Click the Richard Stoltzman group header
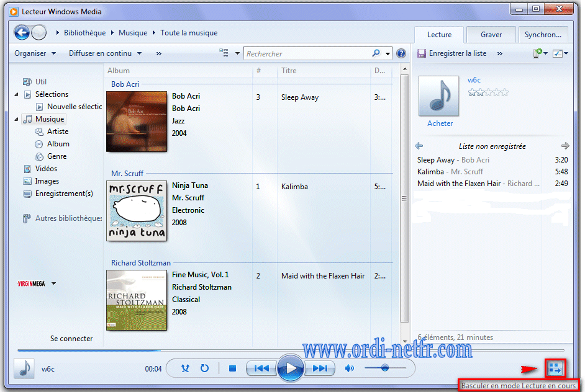The image size is (585, 392). pos(140,263)
